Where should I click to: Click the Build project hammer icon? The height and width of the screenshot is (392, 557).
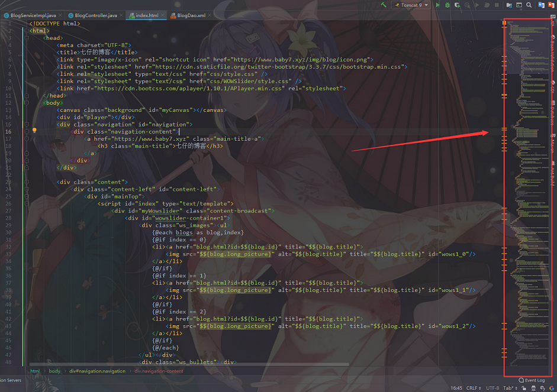pyautogui.click(x=384, y=5)
